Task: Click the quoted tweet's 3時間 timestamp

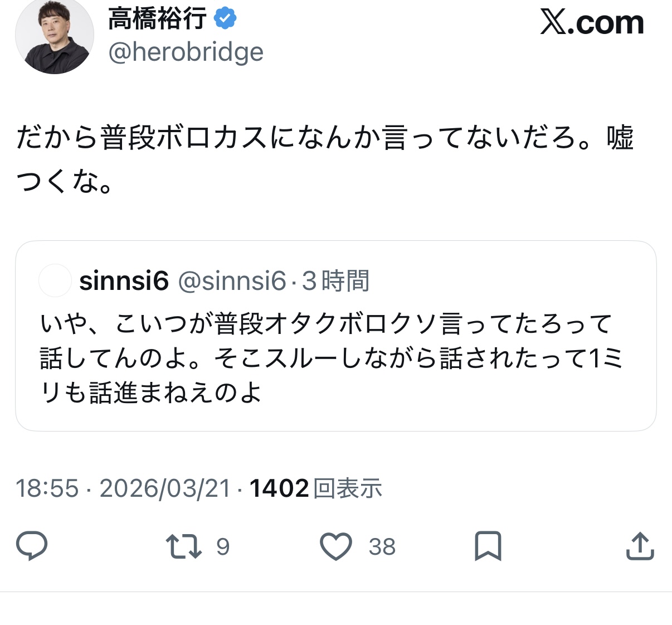Action: [x=335, y=281]
